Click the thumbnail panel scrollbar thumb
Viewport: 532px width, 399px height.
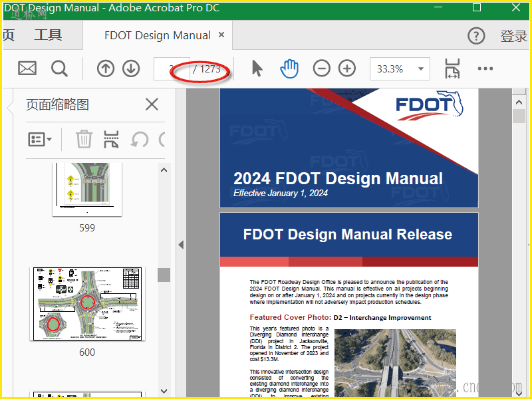[164, 275]
